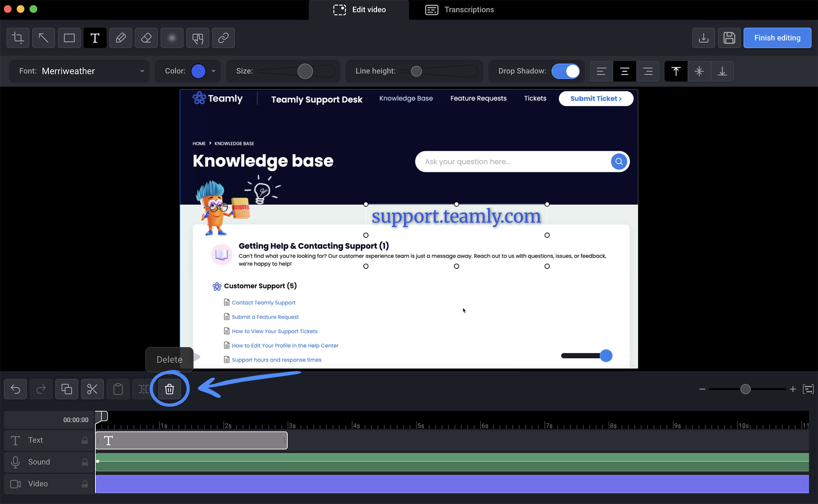Image resolution: width=818 pixels, height=504 pixels.
Task: Set vertical alignment to top
Action: point(676,71)
